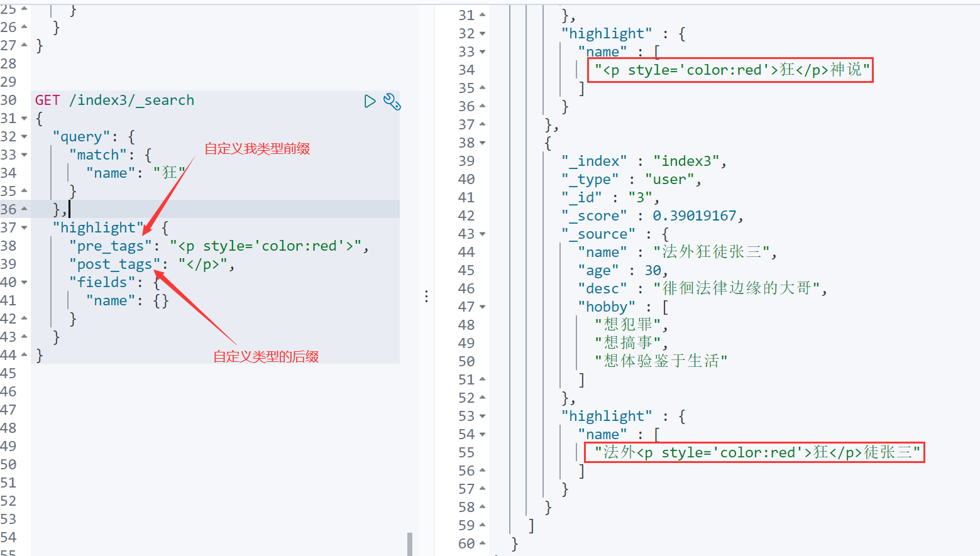
Task: Click the "query" key in request editor
Action: click(81, 137)
